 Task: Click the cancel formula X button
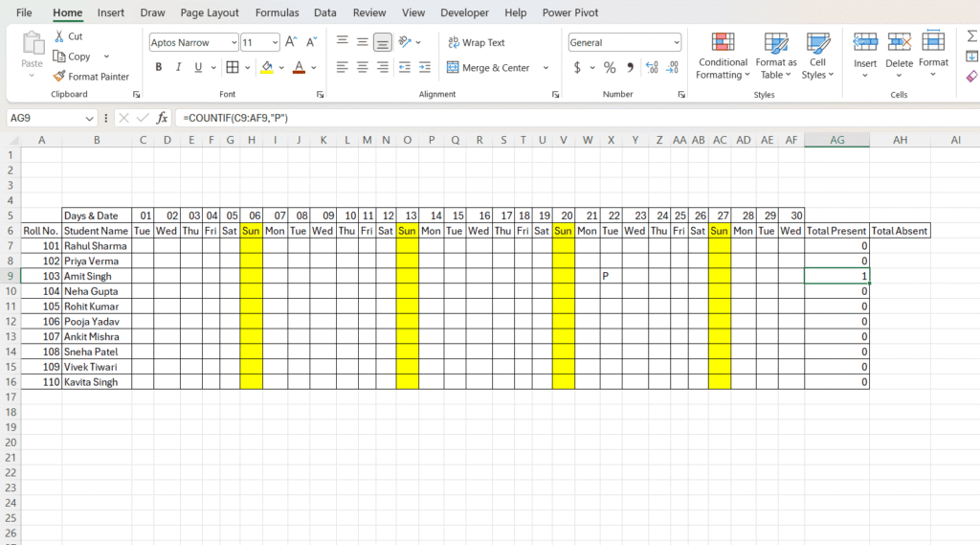tap(123, 118)
